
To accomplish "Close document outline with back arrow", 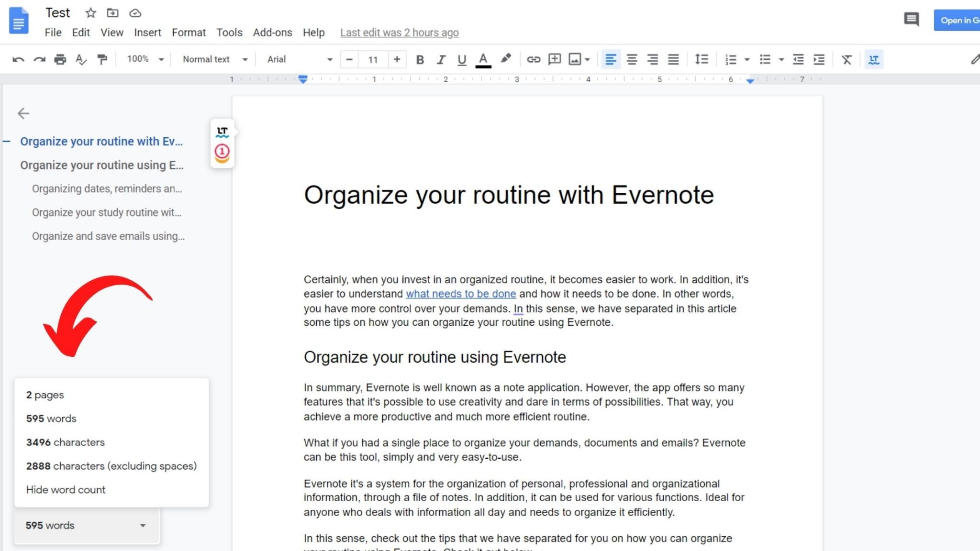I will [x=23, y=113].
